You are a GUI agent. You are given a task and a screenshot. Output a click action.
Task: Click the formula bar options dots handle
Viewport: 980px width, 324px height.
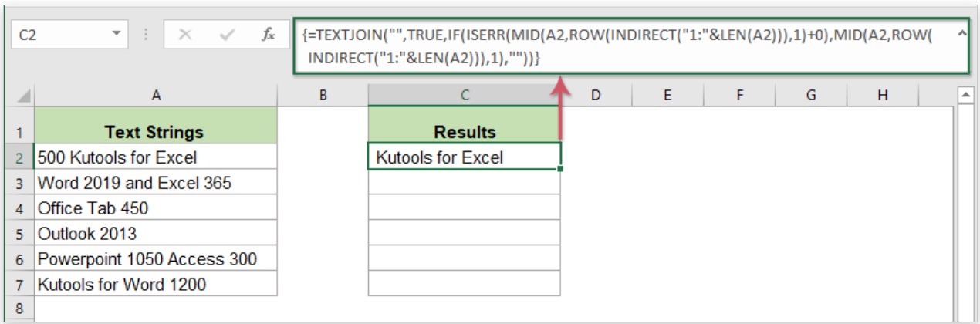click(147, 35)
